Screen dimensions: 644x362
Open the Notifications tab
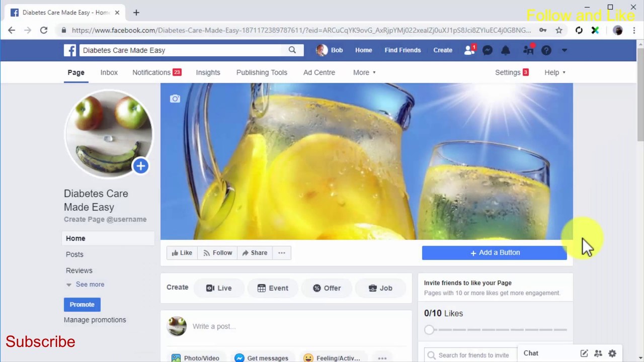click(x=156, y=72)
